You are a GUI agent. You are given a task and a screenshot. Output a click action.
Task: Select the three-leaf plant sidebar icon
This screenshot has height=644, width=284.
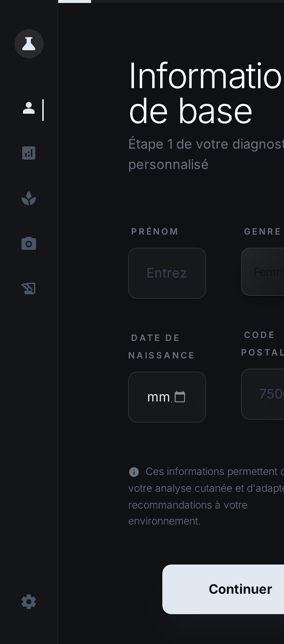click(29, 198)
